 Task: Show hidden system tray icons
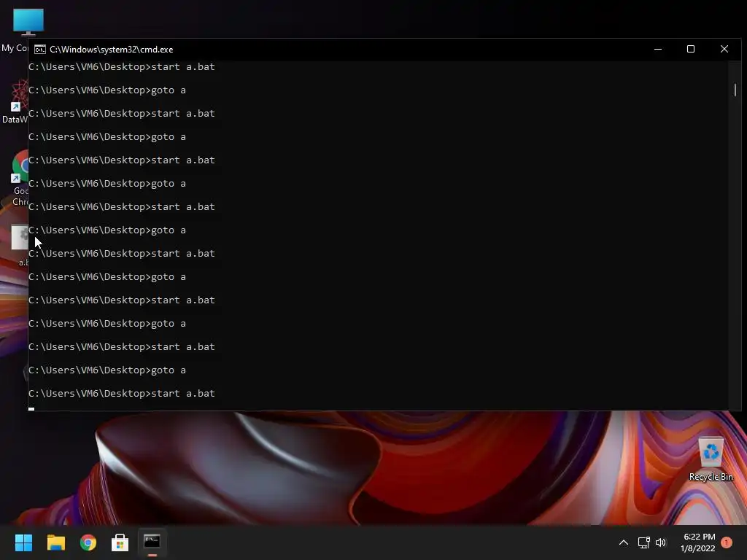pyautogui.click(x=623, y=542)
